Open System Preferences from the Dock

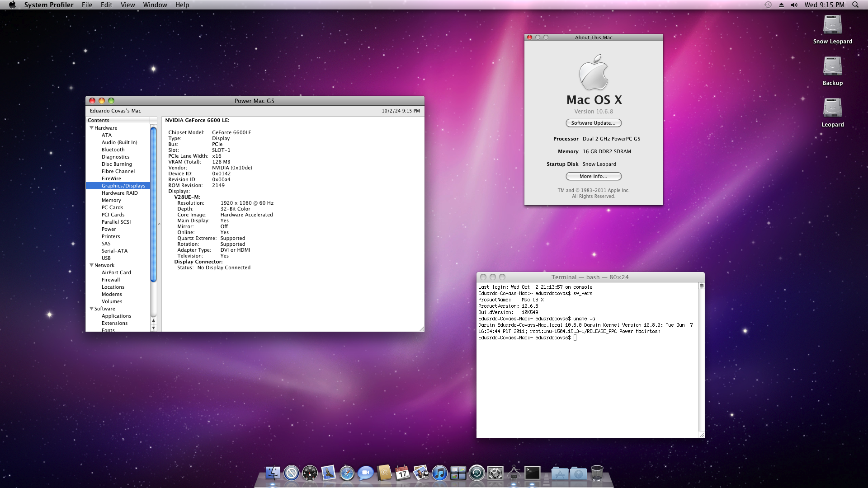point(495,473)
